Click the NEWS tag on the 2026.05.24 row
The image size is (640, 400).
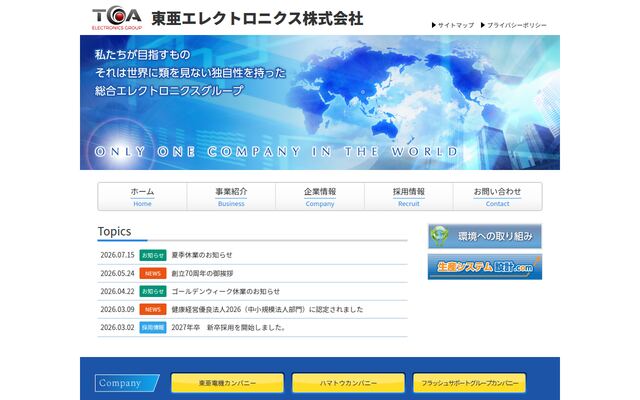pos(153,273)
